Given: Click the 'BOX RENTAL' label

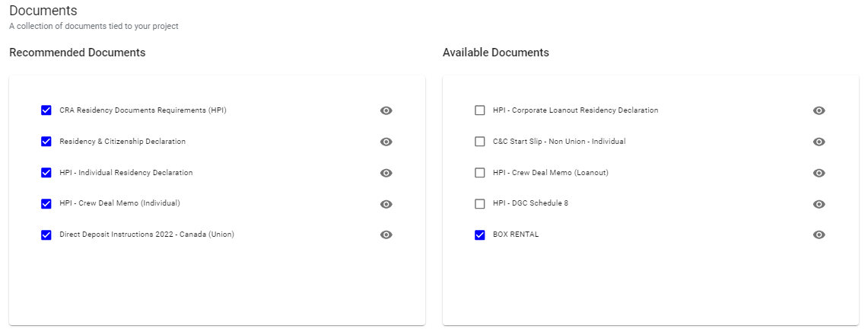Looking at the screenshot, I should (516, 235).
